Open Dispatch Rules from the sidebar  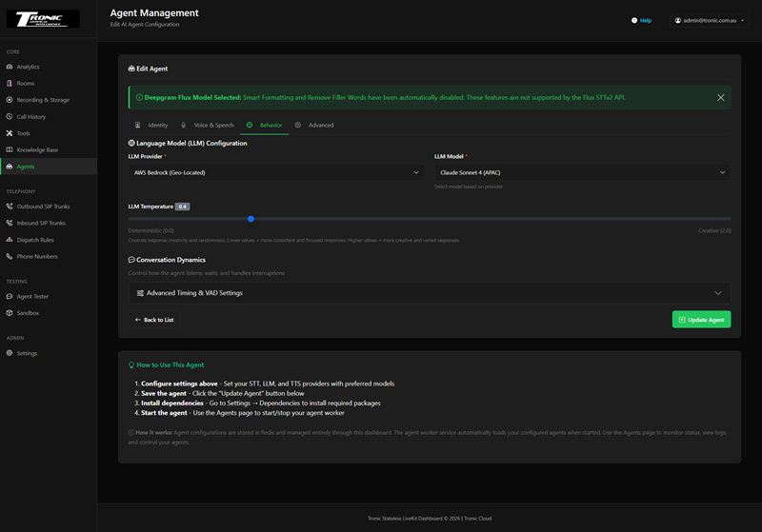pyautogui.click(x=49, y=239)
